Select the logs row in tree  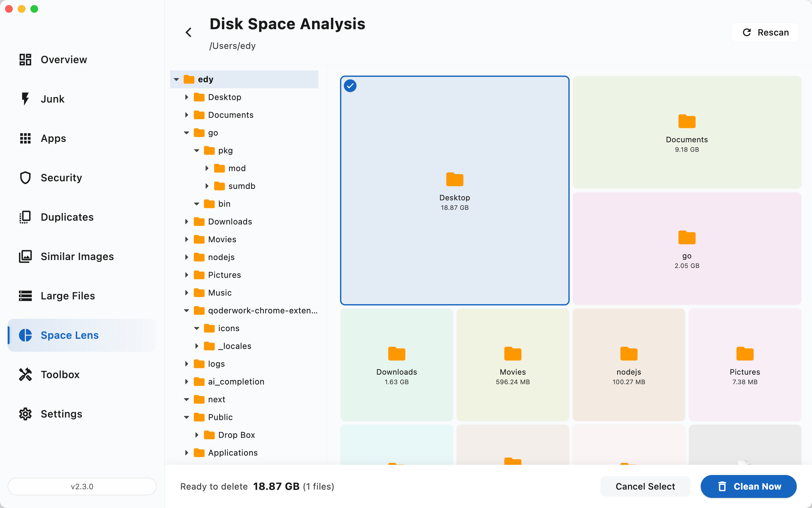(244, 364)
